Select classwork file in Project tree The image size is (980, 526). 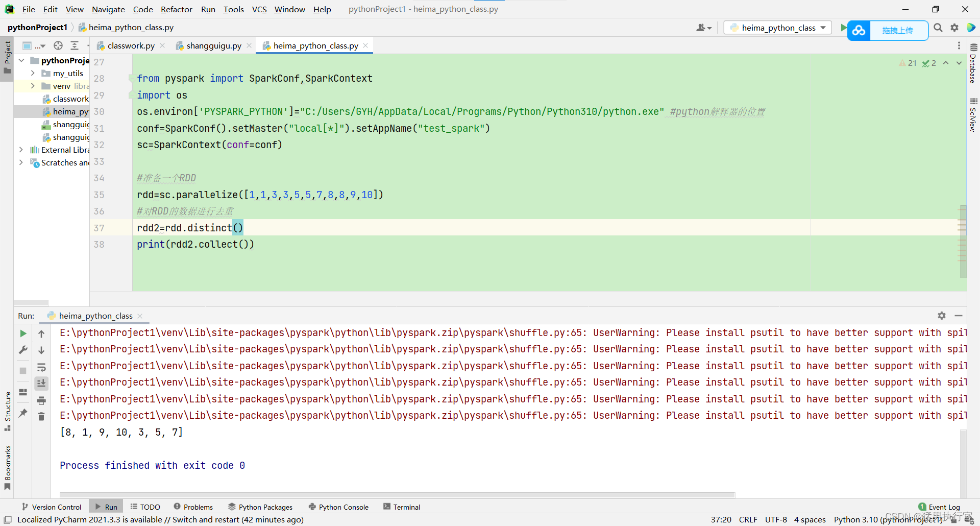(65, 99)
